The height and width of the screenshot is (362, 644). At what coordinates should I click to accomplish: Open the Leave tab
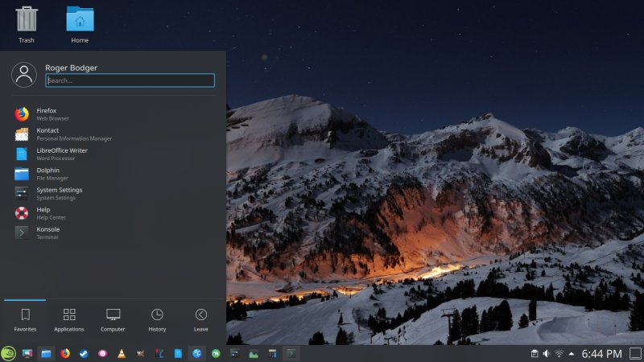point(201,319)
